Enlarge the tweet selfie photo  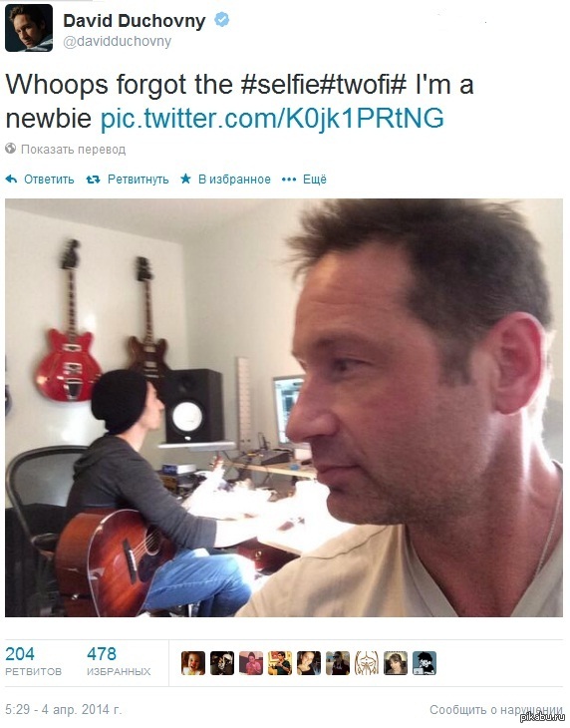(x=284, y=408)
